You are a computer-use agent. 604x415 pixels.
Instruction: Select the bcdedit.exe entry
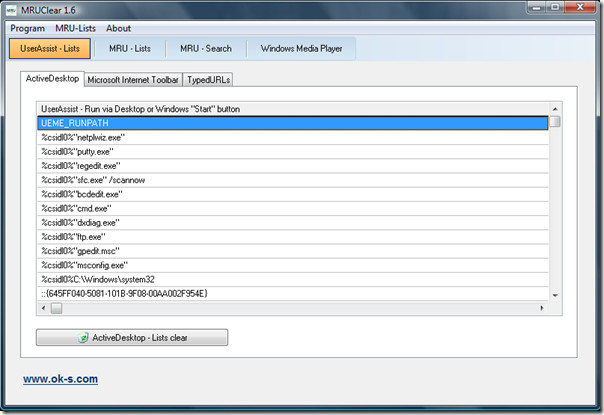[x=293, y=194]
